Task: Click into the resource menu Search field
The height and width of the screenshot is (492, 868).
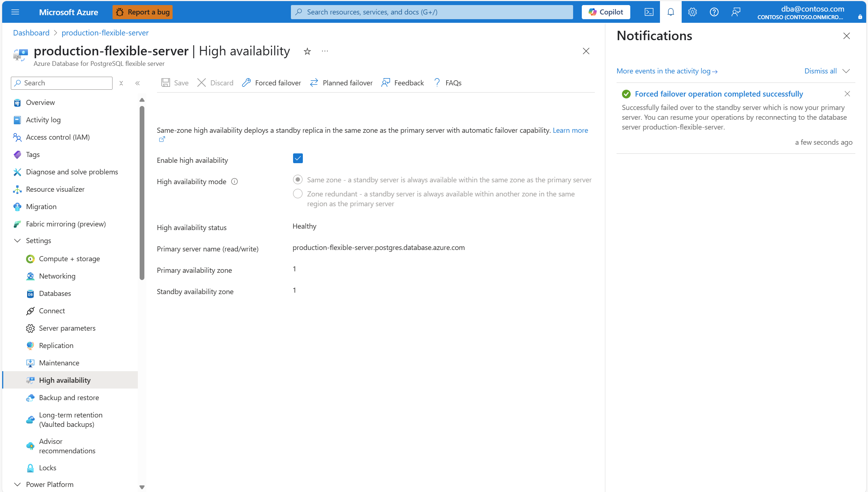Action: [62, 83]
